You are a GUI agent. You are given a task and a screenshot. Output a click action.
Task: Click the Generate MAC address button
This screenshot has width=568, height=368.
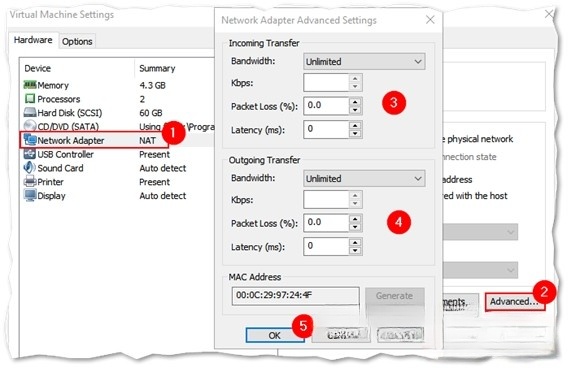coord(394,296)
